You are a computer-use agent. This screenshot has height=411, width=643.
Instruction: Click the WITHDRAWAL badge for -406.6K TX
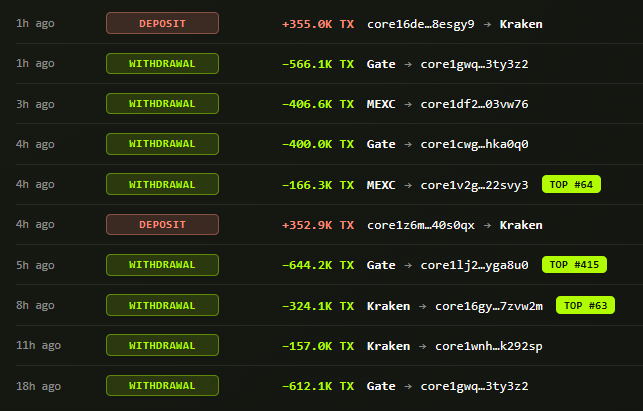[162, 104]
